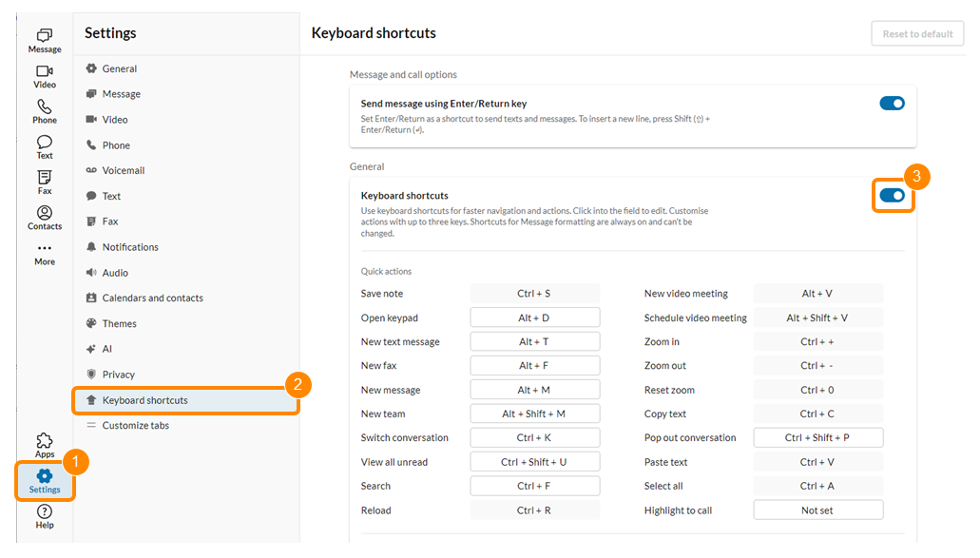Viewport: 980px width, 558px height.
Task: Click the Reset to default button
Action: (917, 34)
